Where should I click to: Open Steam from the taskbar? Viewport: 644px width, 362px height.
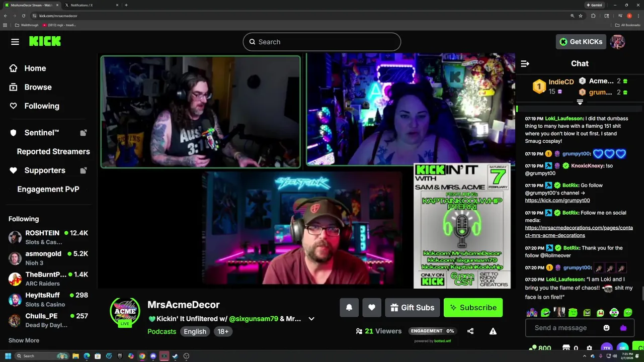coord(175,356)
